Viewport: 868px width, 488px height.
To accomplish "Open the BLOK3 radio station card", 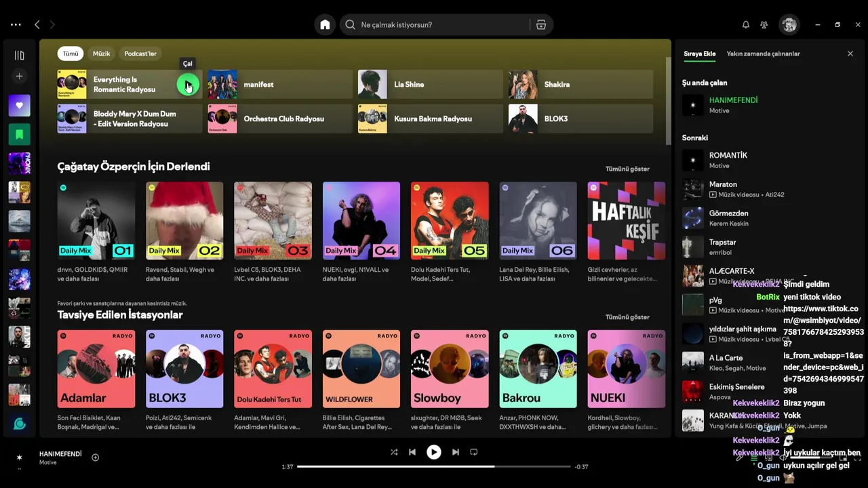I will (184, 369).
